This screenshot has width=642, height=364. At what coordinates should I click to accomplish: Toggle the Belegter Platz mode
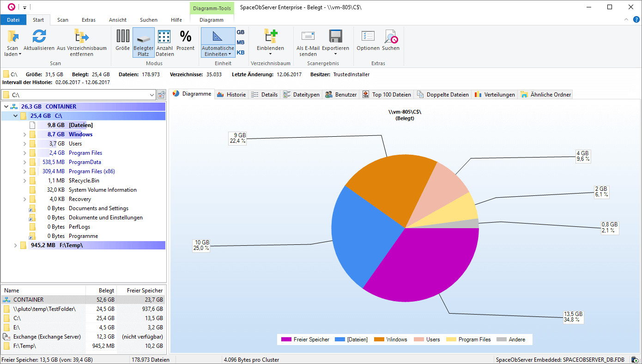click(143, 42)
